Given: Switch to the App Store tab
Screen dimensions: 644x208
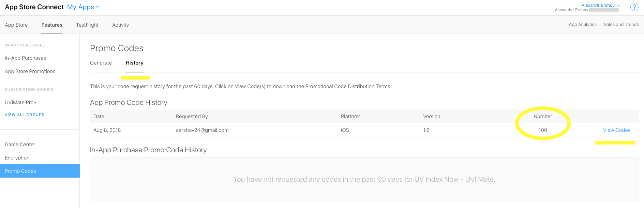Looking at the screenshot, I should coord(16,25).
